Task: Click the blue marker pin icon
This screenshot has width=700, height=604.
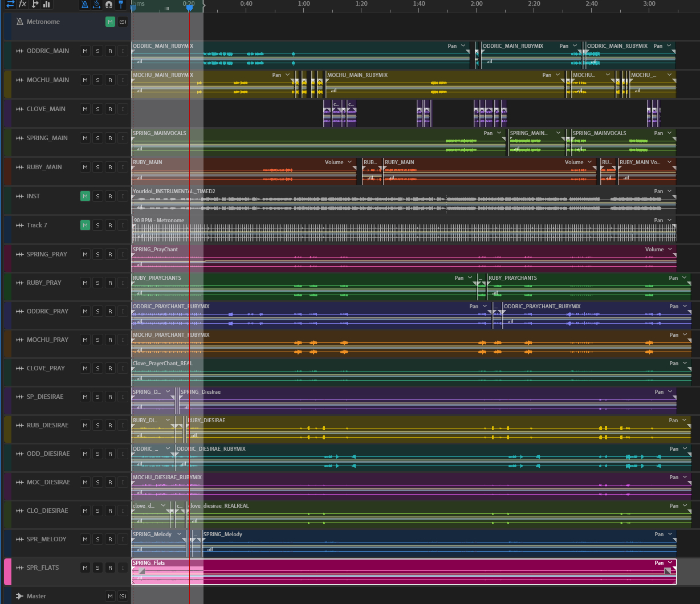Action: 120,5
